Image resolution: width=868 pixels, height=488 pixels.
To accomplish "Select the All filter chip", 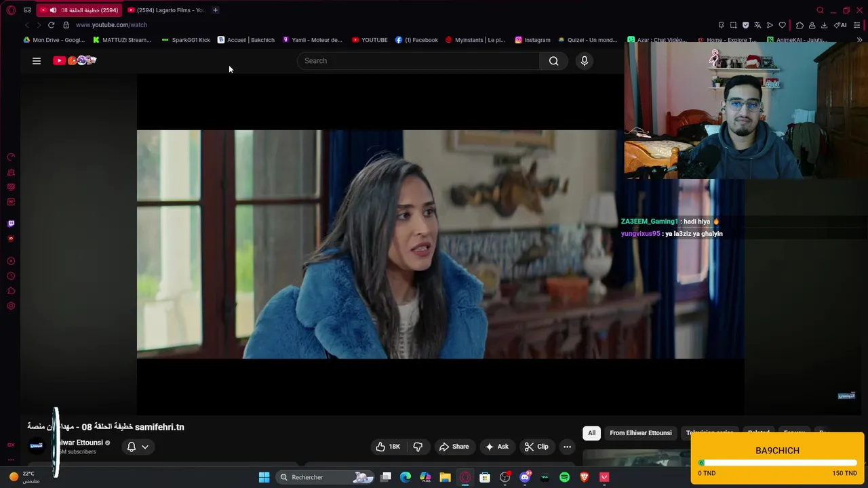I will [591, 433].
